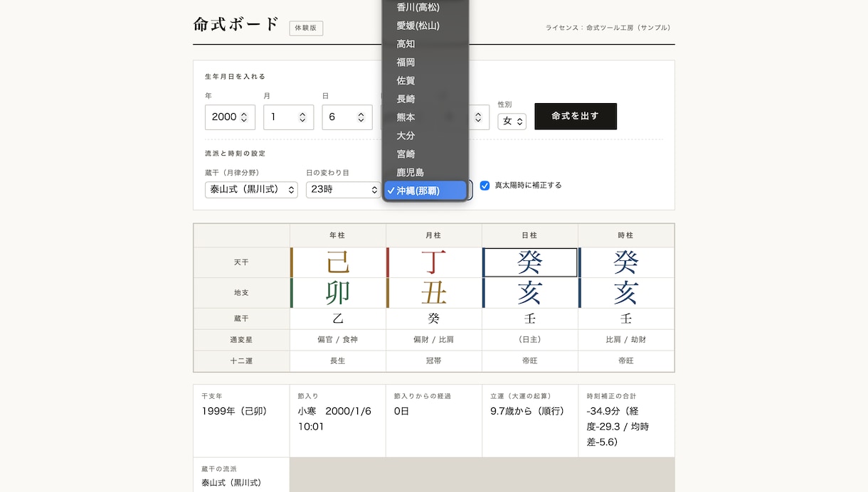Click the 冠帯 cell
The height and width of the screenshot is (492, 868).
tap(434, 361)
